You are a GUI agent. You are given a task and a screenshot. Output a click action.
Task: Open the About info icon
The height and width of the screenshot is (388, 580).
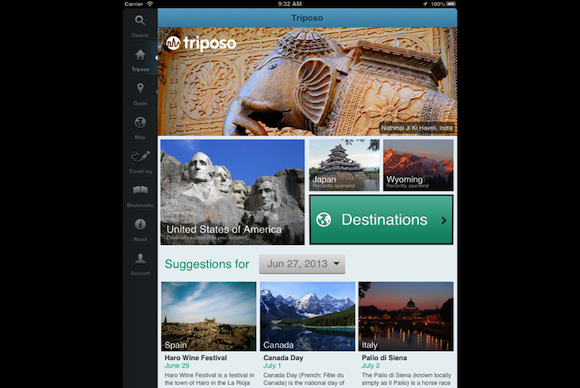click(140, 224)
